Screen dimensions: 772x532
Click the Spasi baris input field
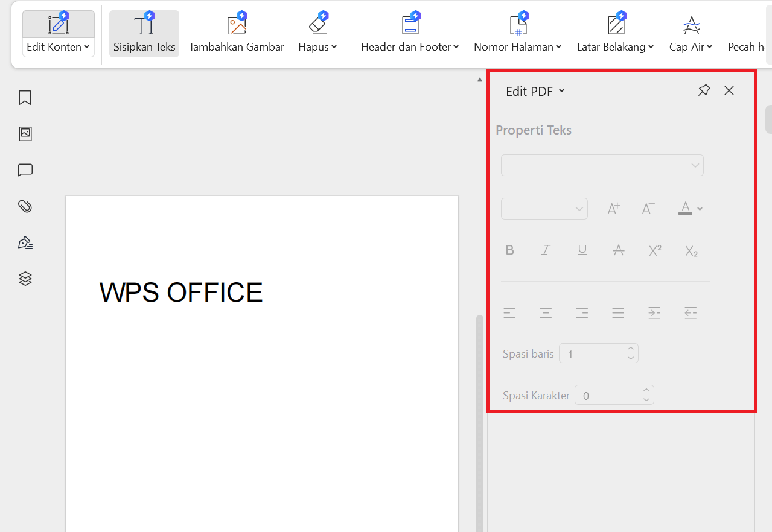(595, 353)
